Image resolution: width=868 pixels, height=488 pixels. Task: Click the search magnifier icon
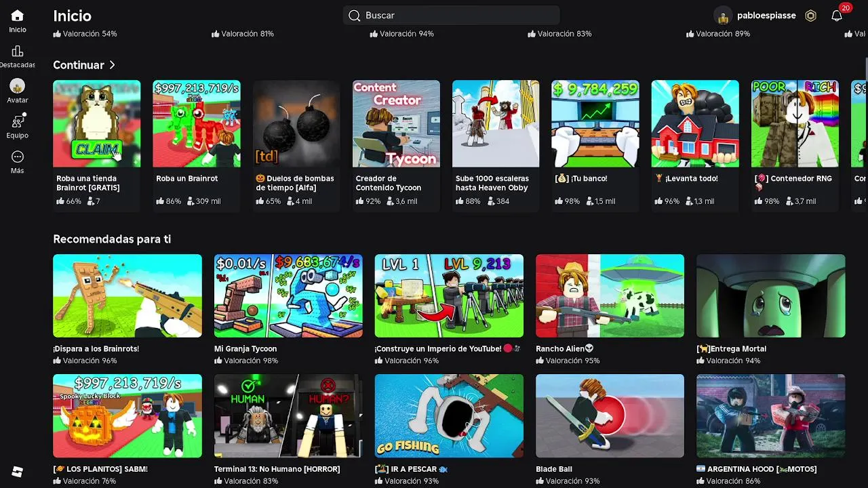click(x=354, y=16)
